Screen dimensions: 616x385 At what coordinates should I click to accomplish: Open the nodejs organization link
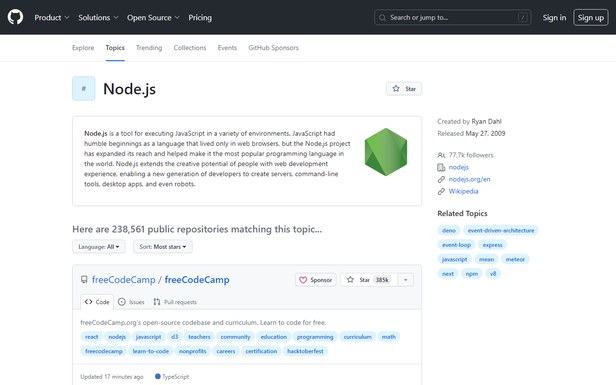pyautogui.click(x=458, y=167)
